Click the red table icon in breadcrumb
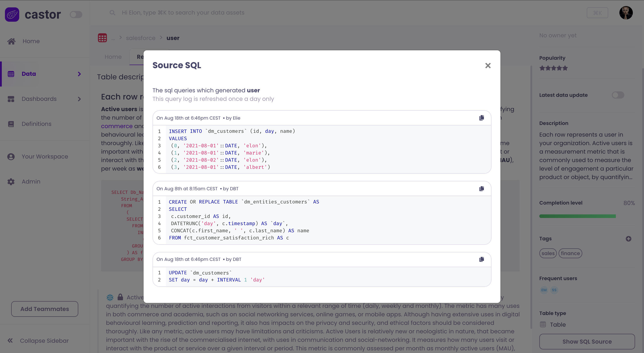This screenshot has height=353, width=644. (x=102, y=38)
